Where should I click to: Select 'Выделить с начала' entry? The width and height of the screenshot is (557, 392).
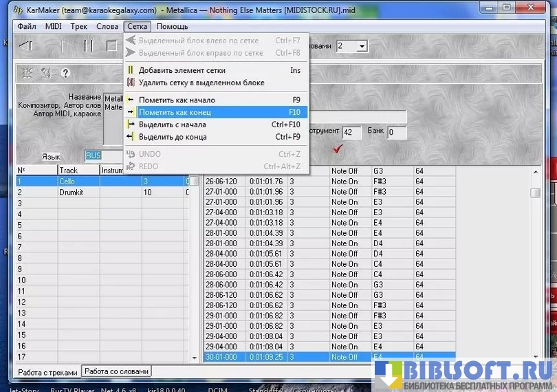tap(172, 124)
